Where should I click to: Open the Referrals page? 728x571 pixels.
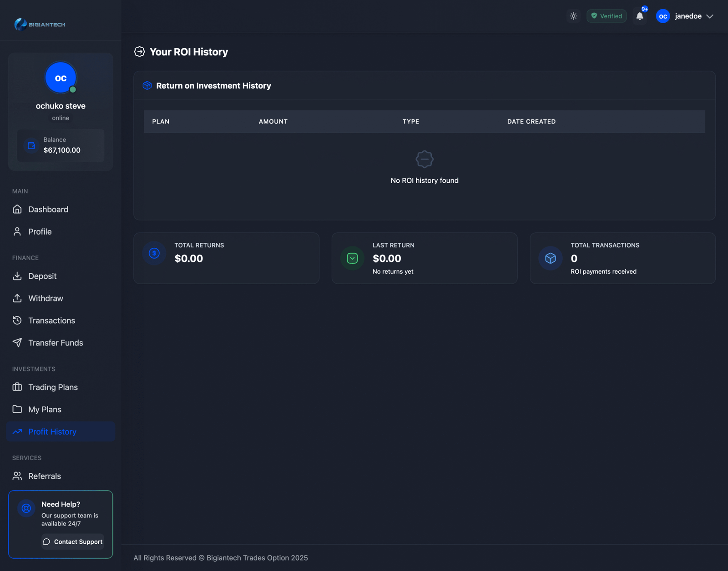tap(44, 476)
